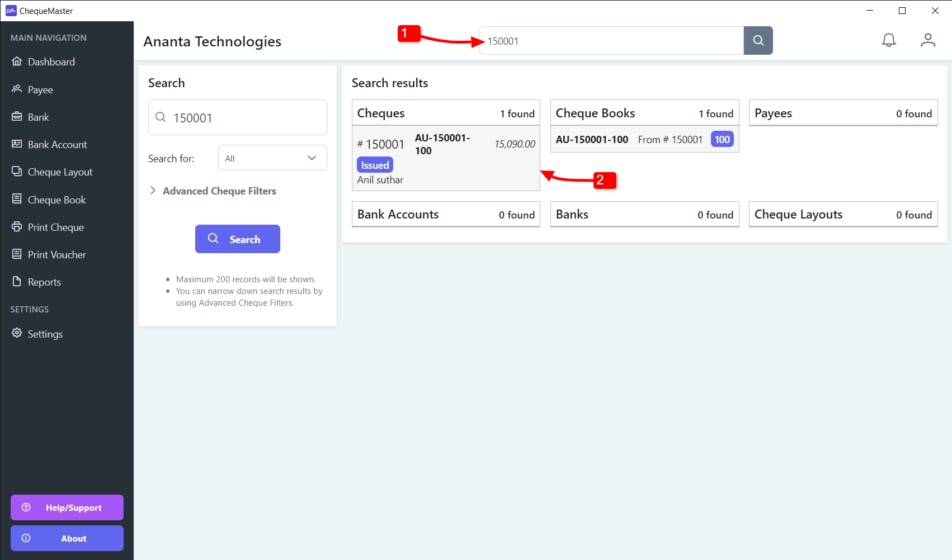This screenshot has height=560, width=952.
Task: Expand Advanced Cheque Filters
Action: (x=213, y=191)
